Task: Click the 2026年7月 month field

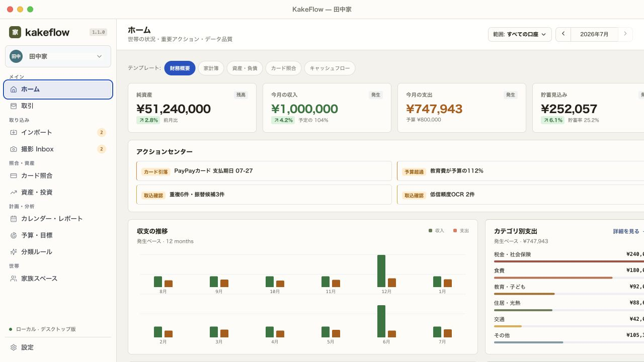Action: (x=594, y=34)
